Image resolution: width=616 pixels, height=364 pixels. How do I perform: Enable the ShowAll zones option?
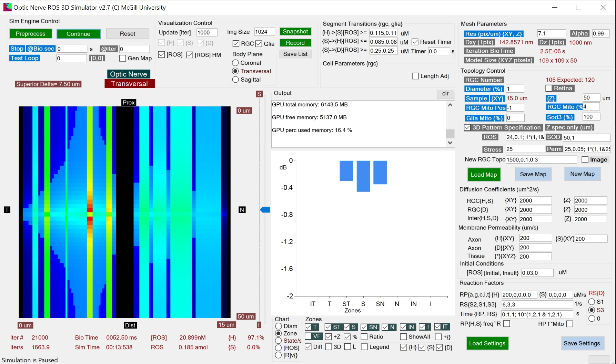click(403, 337)
